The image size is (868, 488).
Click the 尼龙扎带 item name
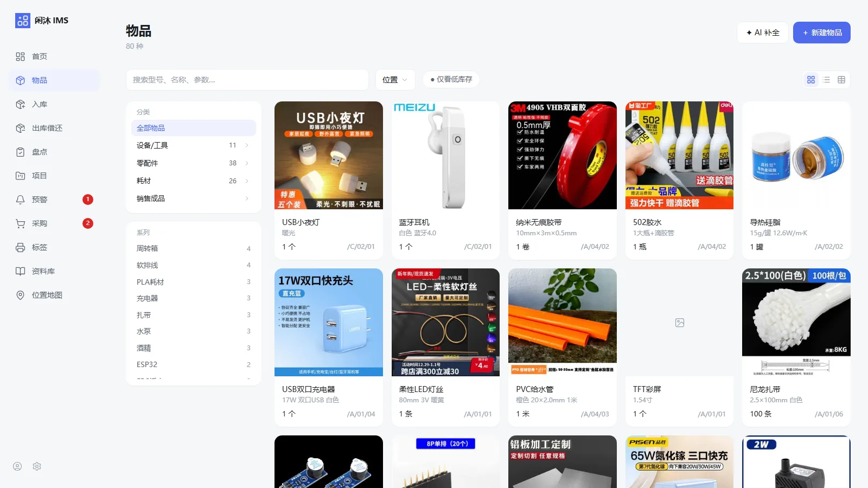[x=765, y=389]
